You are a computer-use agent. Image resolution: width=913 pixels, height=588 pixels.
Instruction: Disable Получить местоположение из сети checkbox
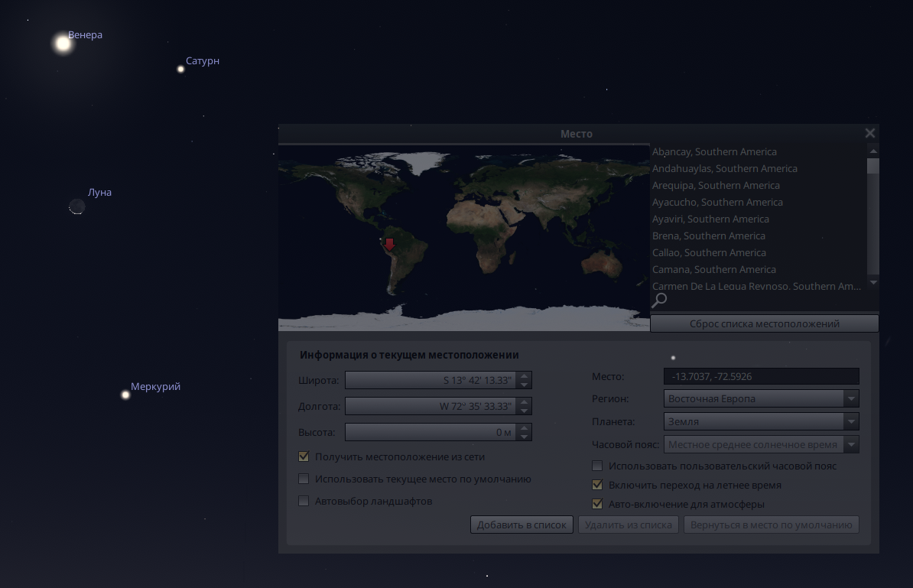pyautogui.click(x=304, y=456)
